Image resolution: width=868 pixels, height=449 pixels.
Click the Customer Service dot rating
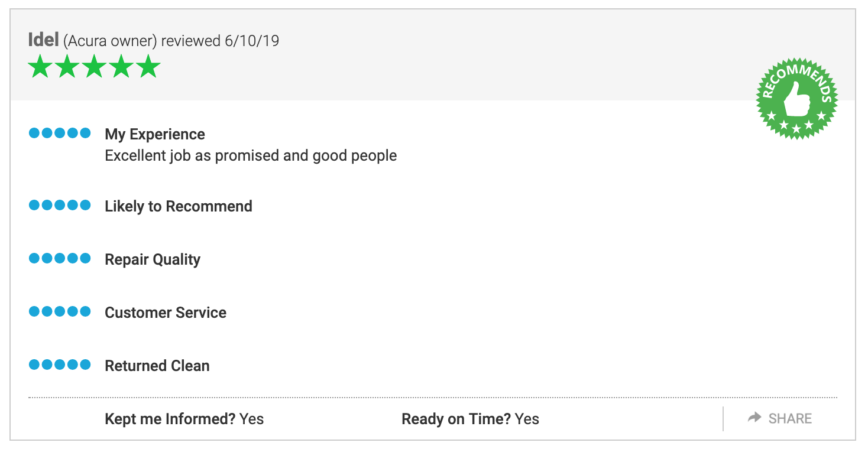60,311
